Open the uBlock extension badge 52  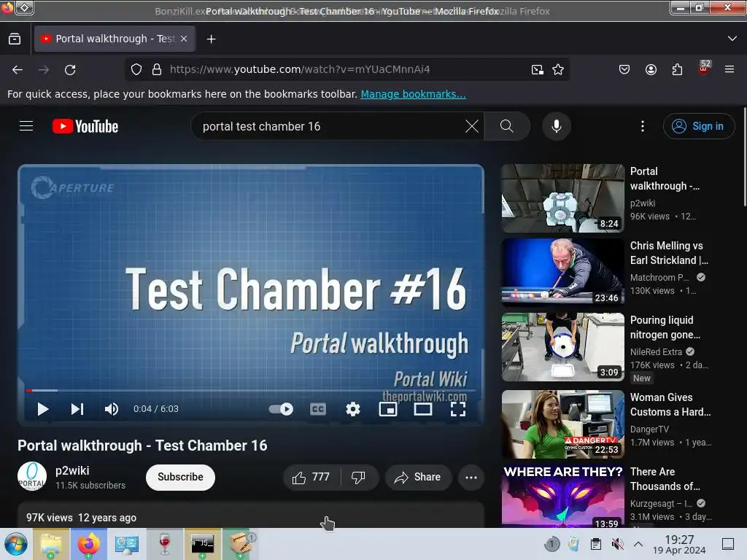(704, 68)
